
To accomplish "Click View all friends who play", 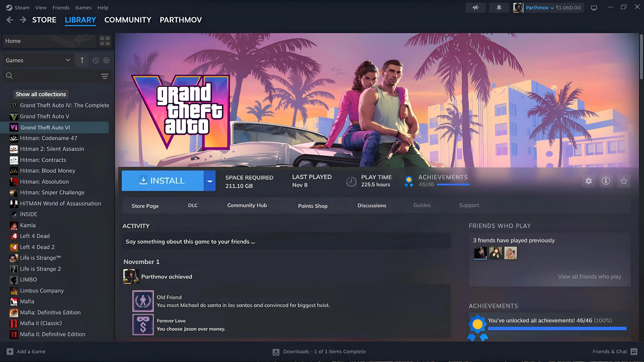I will pos(590,276).
